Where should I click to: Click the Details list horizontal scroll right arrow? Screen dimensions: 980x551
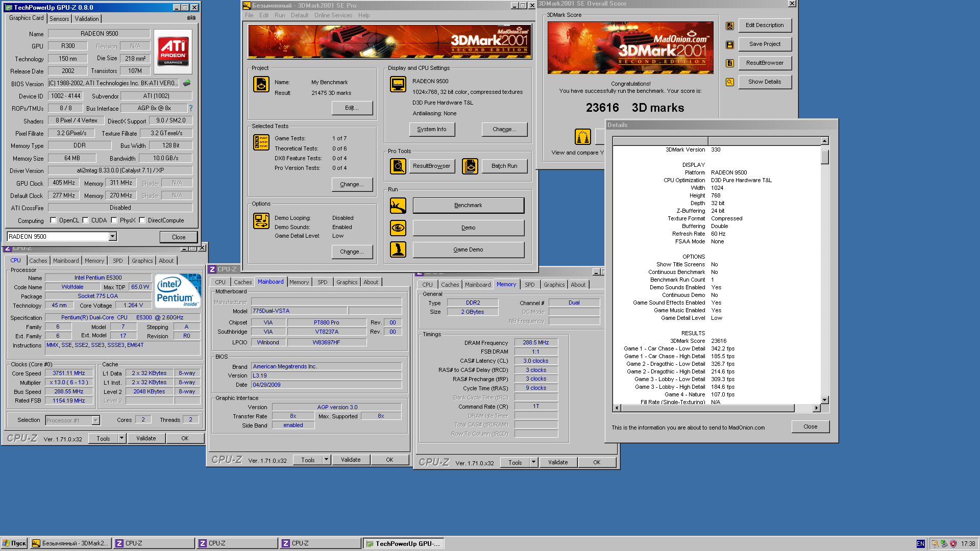tap(817, 408)
